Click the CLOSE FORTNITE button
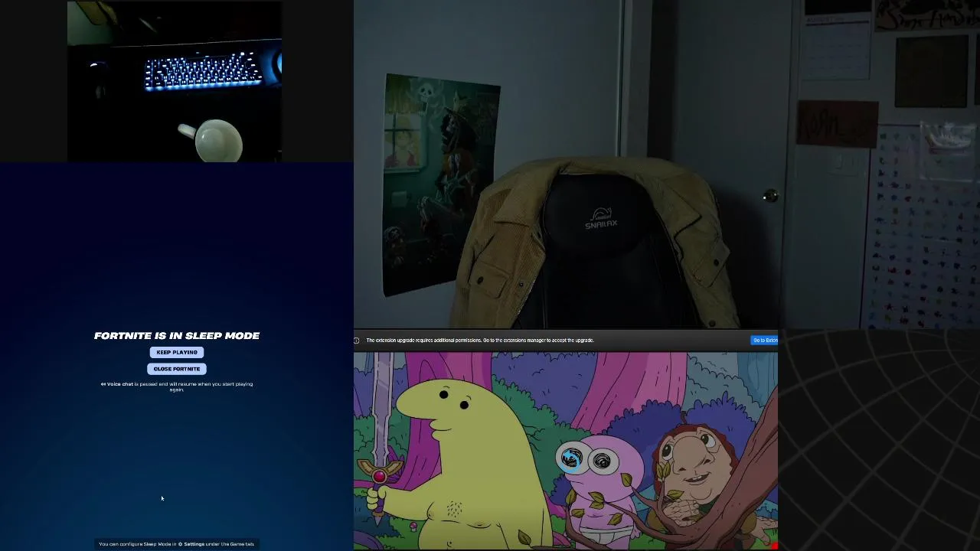 tap(177, 369)
